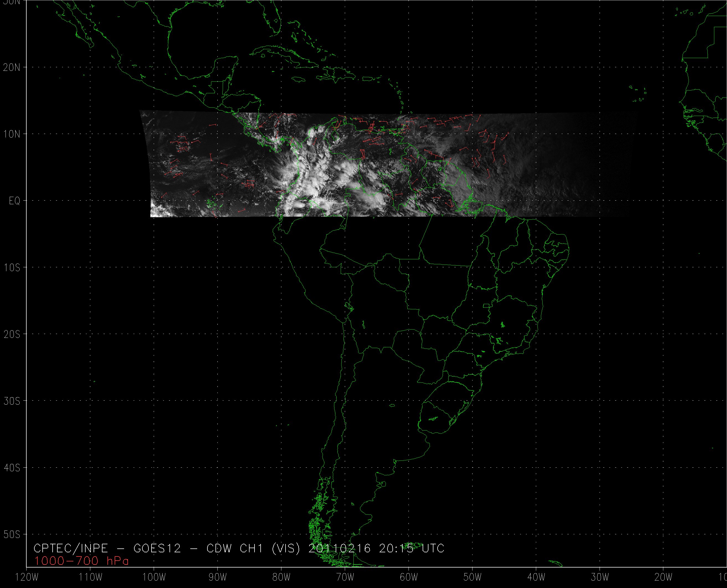Click the 20N latitude label
This screenshot has width=727, height=588.
(x=12, y=68)
